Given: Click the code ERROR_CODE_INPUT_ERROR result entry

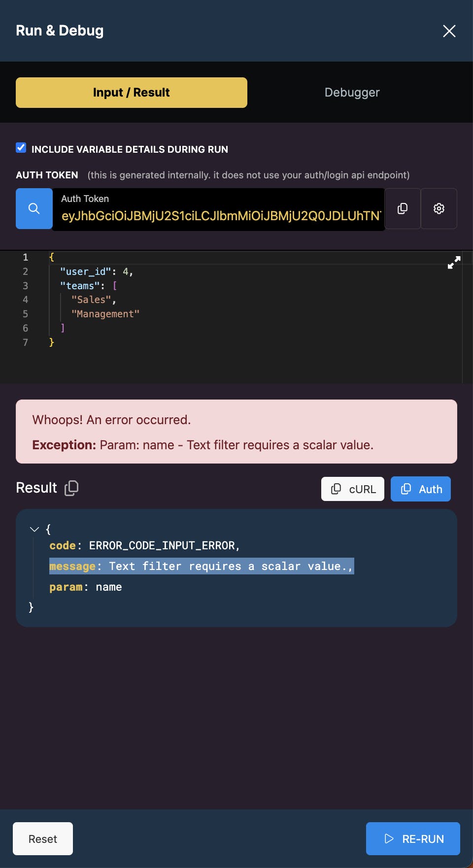Looking at the screenshot, I should 144,545.
